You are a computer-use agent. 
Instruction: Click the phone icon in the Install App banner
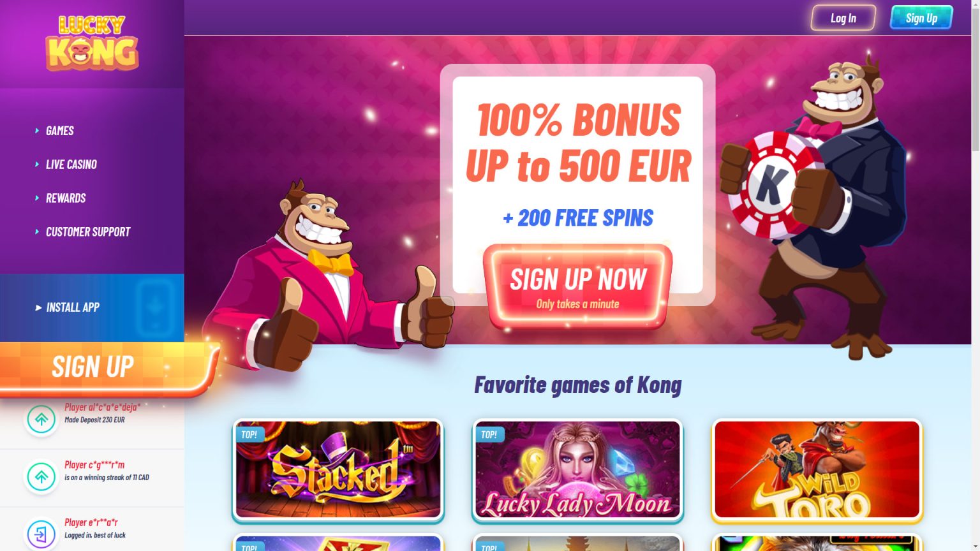click(x=155, y=308)
